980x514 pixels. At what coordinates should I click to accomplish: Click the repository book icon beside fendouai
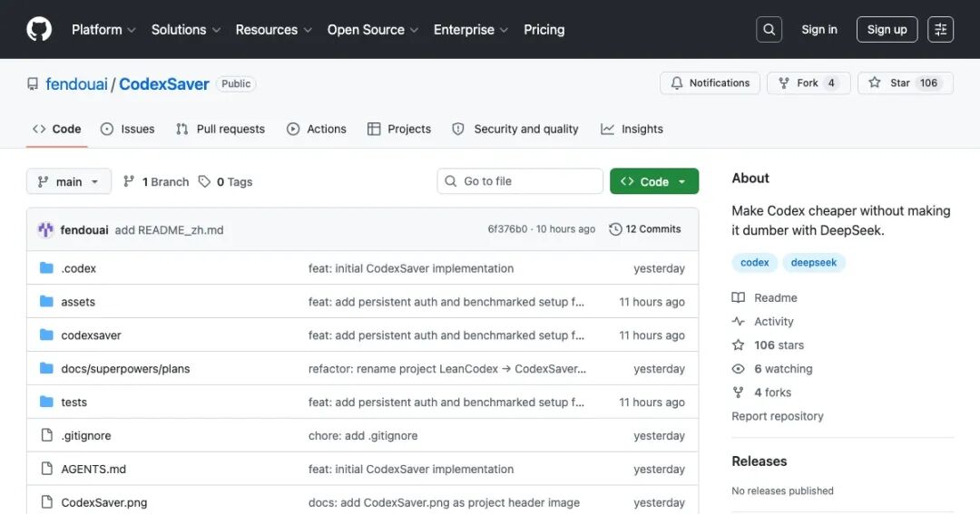click(x=33, y=83)
